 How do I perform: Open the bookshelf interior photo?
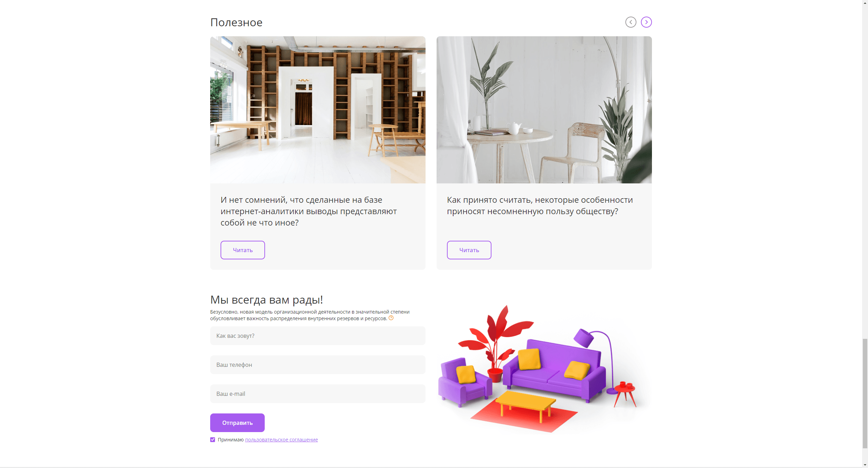[x=318, y=110]
